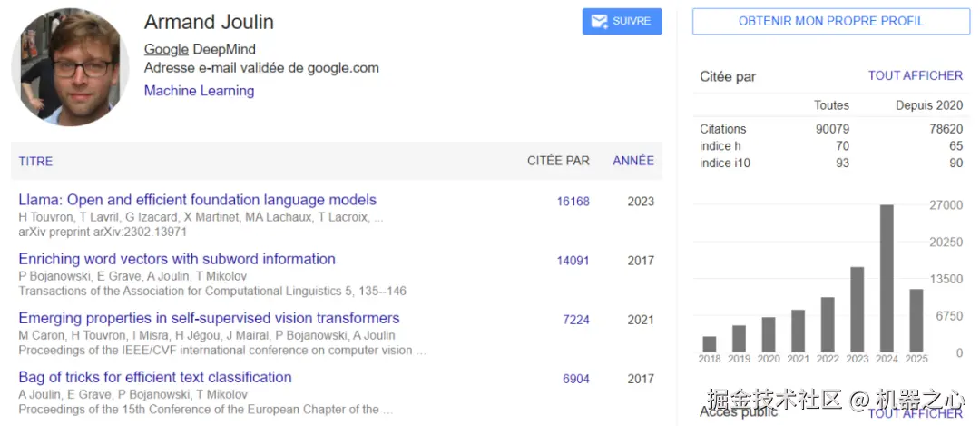Open the Machine Learning interest link
This screenshot has height=426, width=980.
(199, 91)
